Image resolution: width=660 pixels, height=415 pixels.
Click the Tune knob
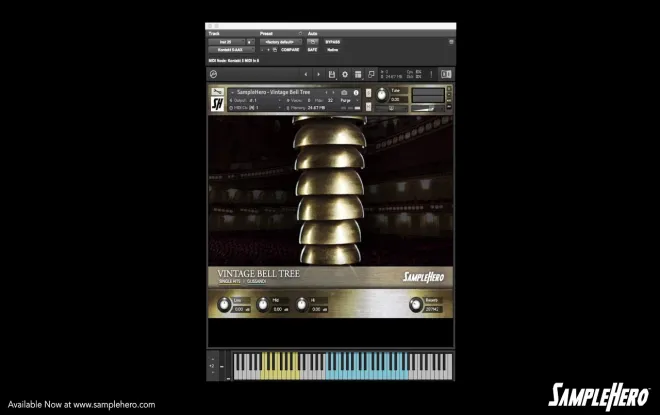(381, 95)
